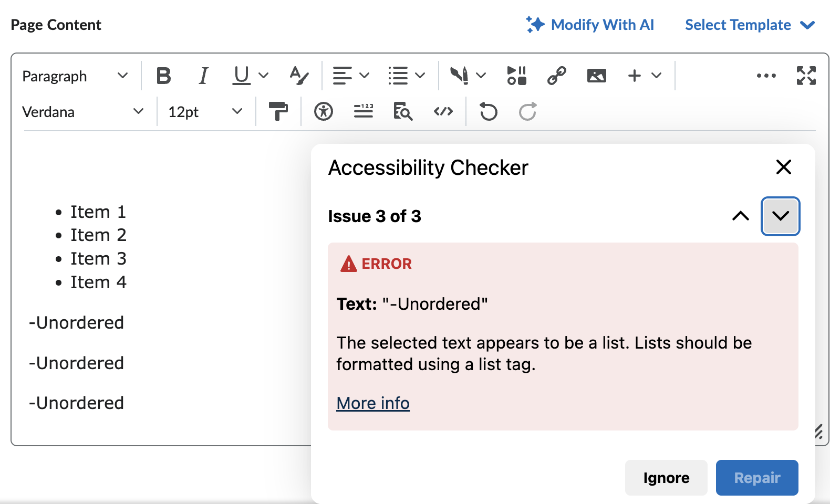Open the Select Template dropdown
Viewport: 830px width, 504px height.
click(x=750, y=25)
